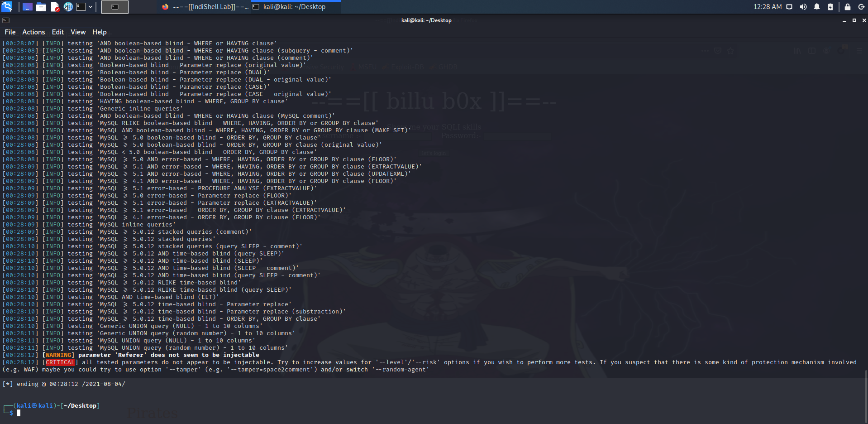Expand the terminal launcher dropdown arrow

(91, 7)
